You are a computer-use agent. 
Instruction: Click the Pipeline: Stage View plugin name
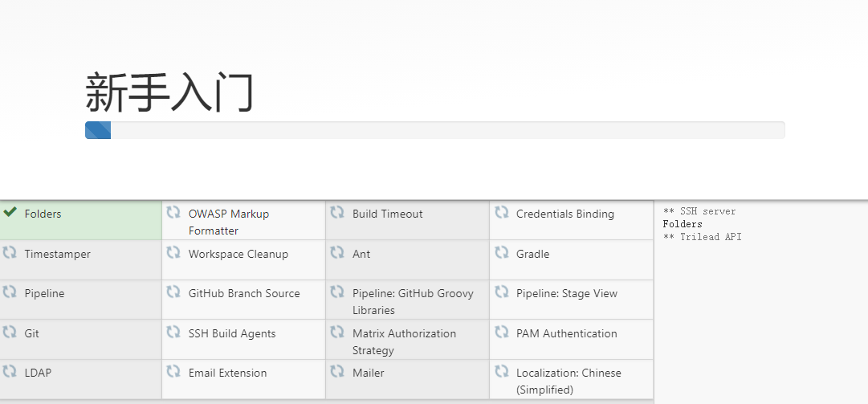pyautogui.click(x=566, y=293)
